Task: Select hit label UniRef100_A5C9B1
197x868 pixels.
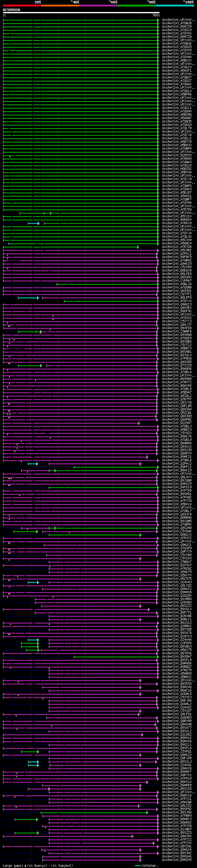Action: click(177, 250)
